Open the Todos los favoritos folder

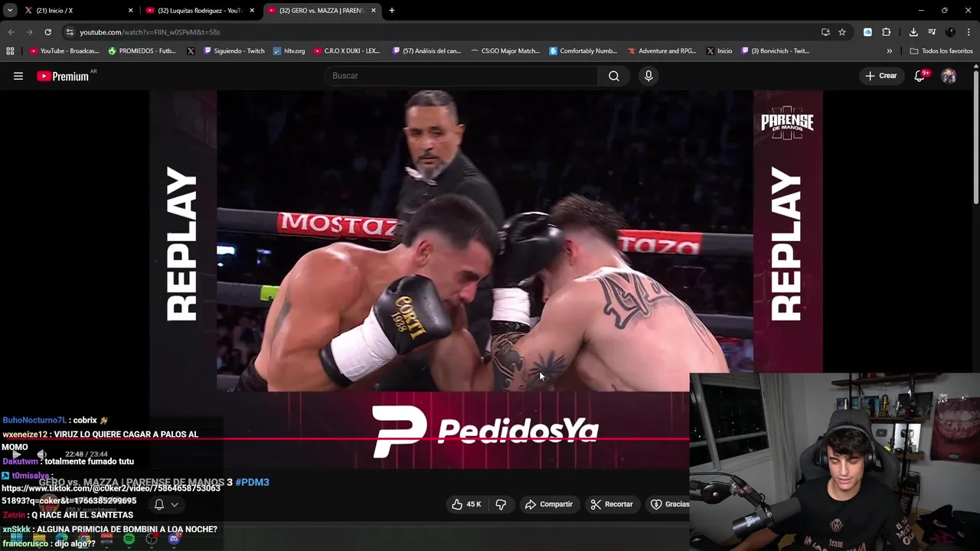click(x=942, y=51)
